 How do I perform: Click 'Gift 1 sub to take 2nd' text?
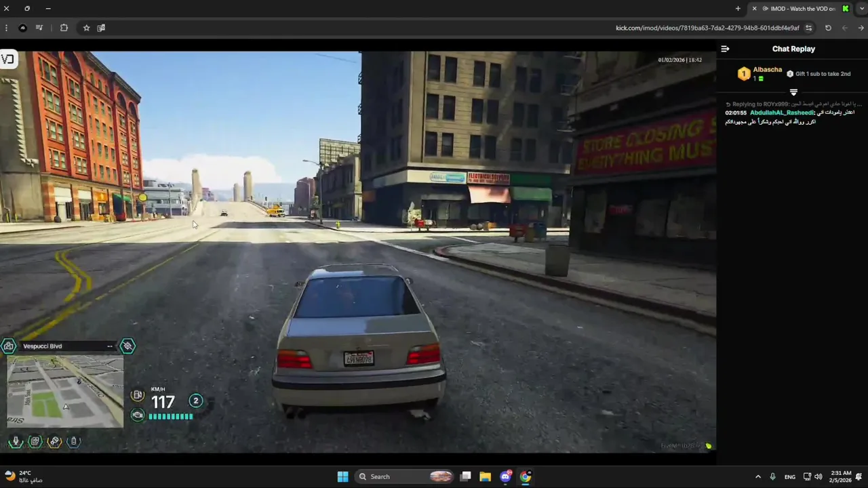823,74
